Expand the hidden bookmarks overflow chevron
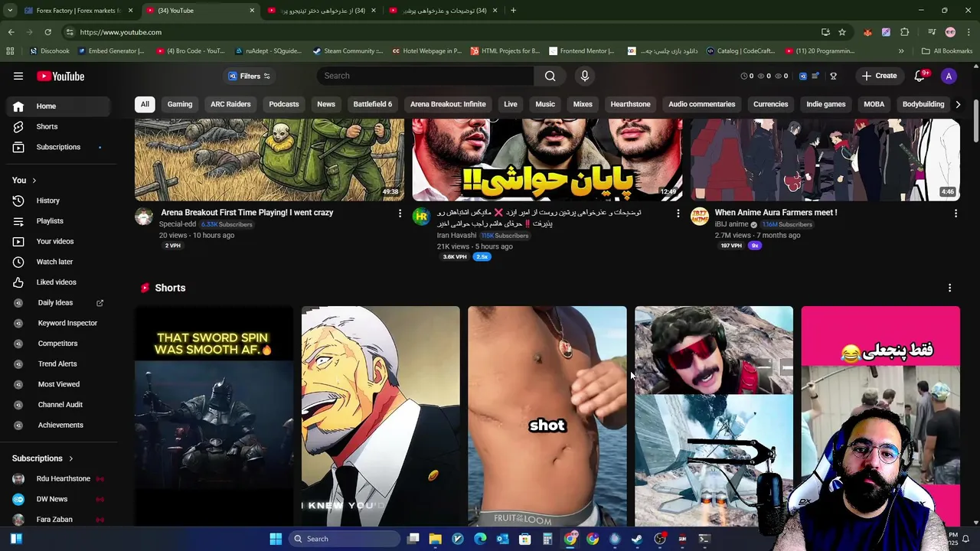This screenshot has width=980, height=551. (901, 51)
